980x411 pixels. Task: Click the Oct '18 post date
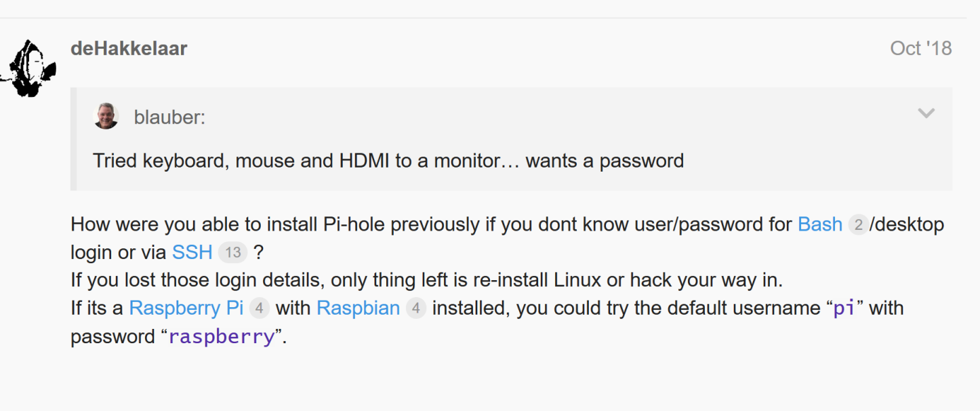coord(920,49)
